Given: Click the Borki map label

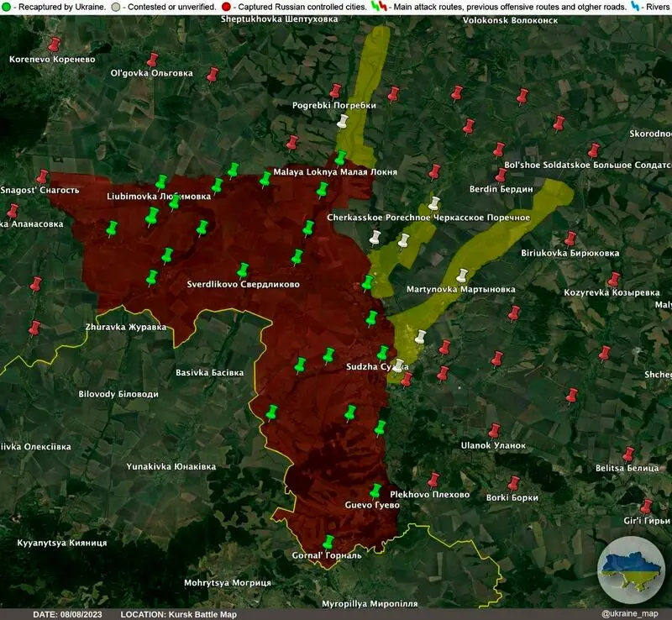Looking at the screenshot, I should pyautogui.click(x=512, y=498).
